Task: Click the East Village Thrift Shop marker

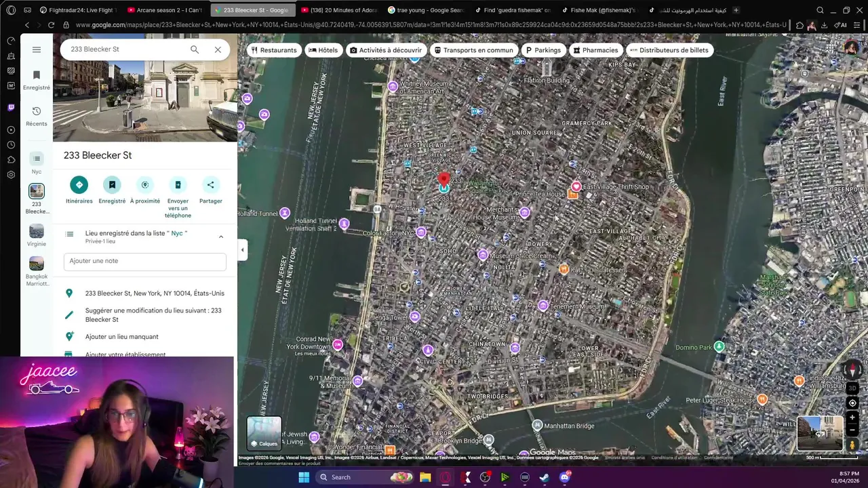Action: pyautogui.click(x=576, y=186)
